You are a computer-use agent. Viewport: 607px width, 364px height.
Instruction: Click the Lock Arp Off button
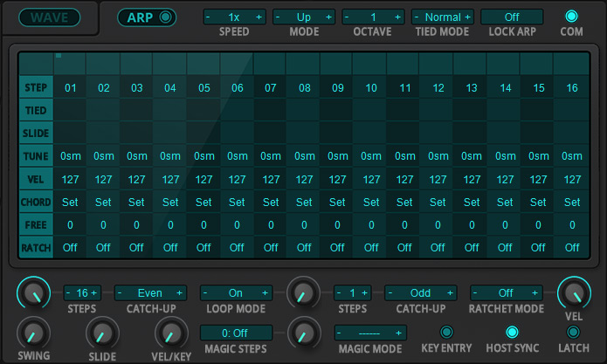click(x=511, y=17)
